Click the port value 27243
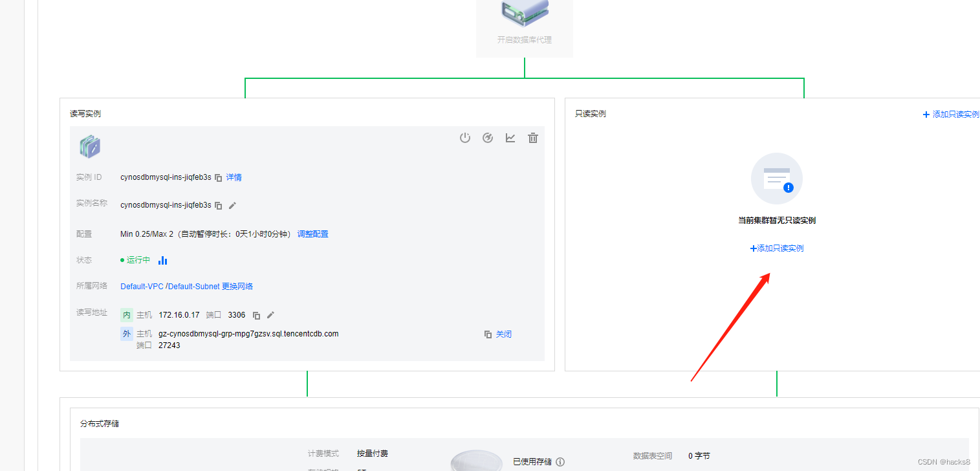 coord(169,345)
